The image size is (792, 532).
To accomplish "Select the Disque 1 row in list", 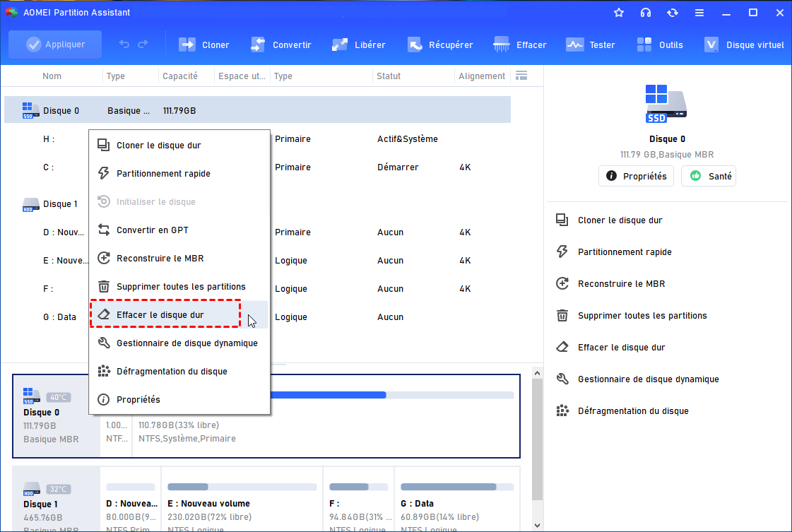I will tap(60, 204).
